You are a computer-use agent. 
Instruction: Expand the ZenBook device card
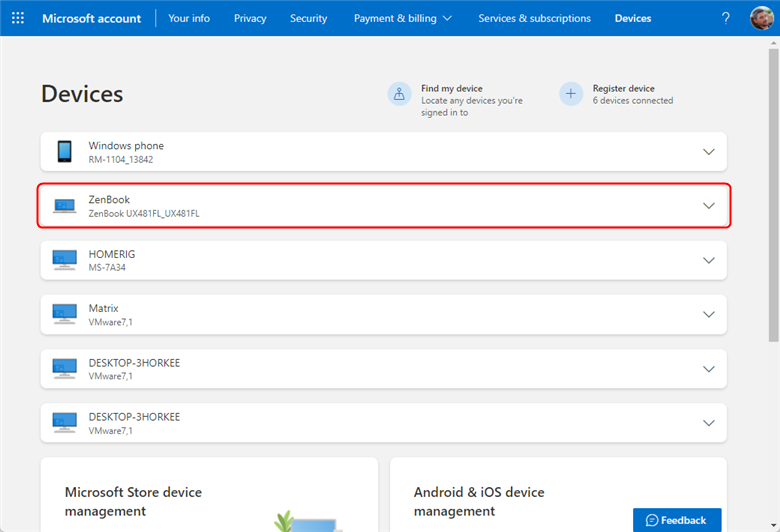708,206
